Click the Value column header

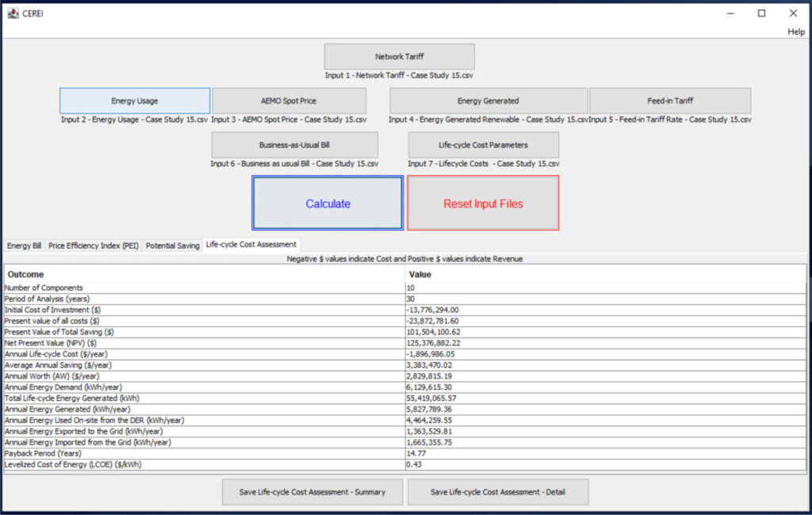click(606, 274)
